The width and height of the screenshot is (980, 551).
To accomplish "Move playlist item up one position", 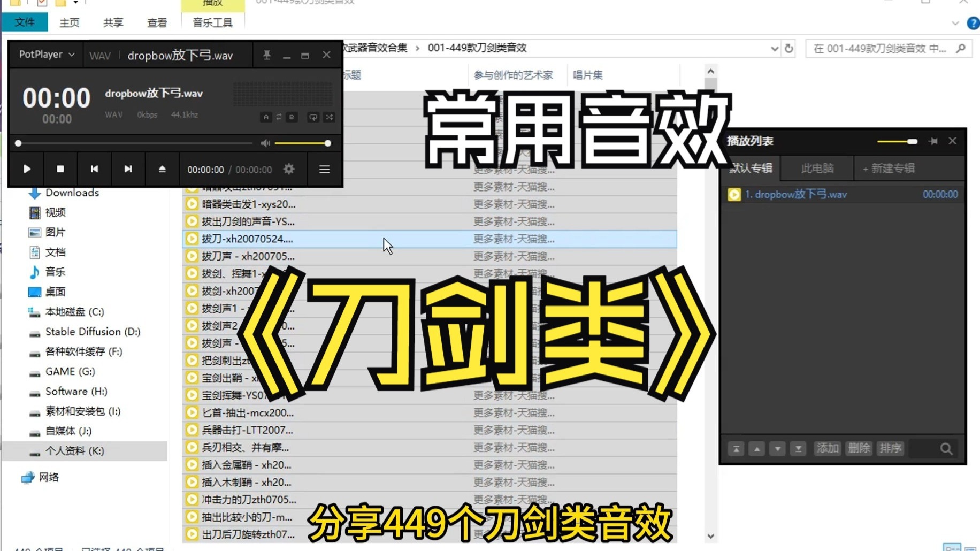I will (x=757, y=449).
